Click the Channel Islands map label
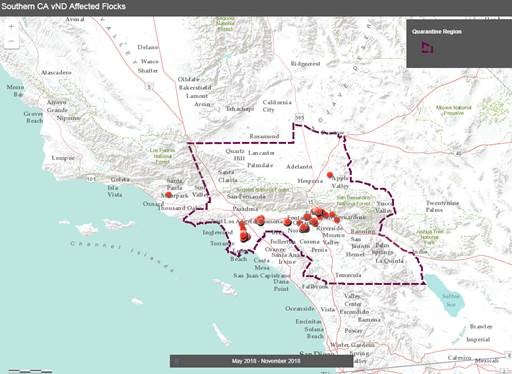Screen dimensions: 512x374 [122, 257]
